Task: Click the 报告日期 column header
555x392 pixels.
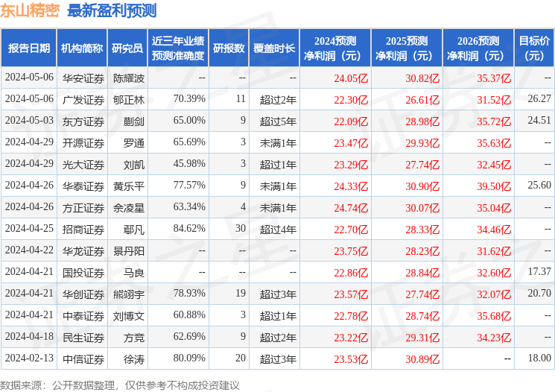Action: tap(28, 48)
